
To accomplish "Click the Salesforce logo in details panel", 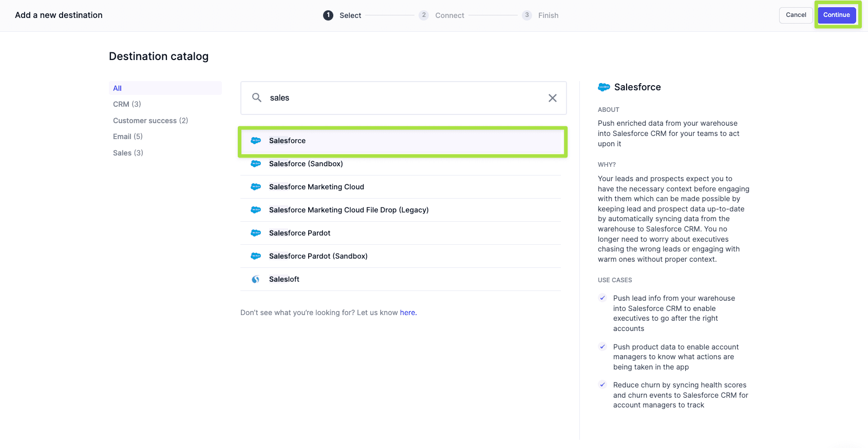I will coord(603,87).
